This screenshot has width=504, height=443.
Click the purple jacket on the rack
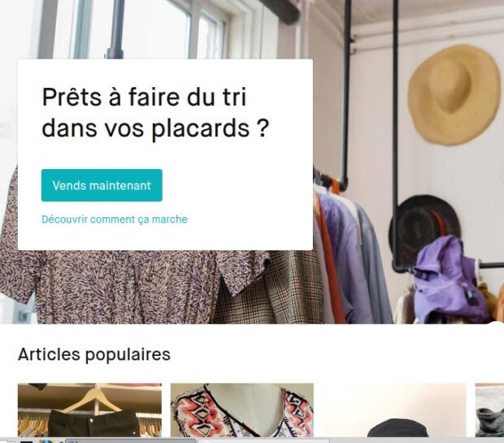pos(450,280)
